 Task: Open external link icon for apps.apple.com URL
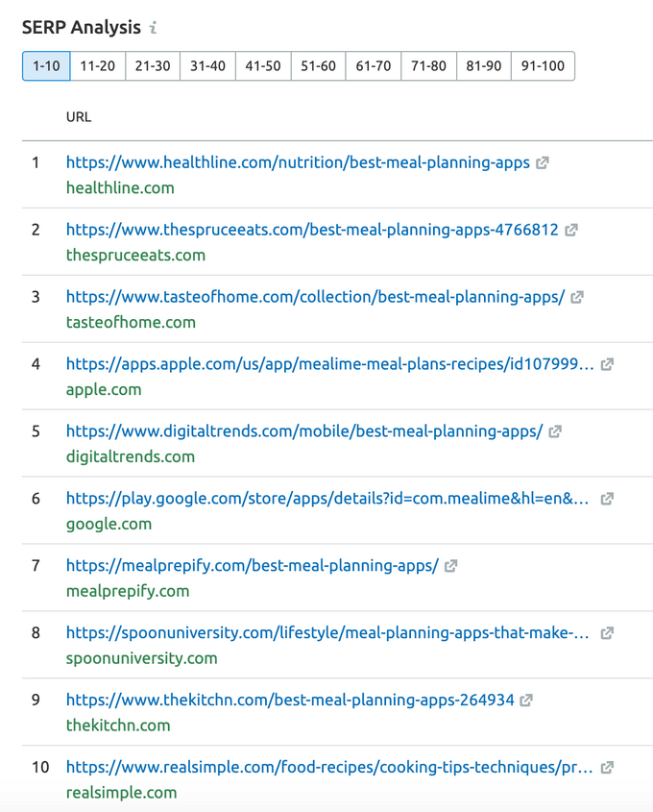coord(607,364)
